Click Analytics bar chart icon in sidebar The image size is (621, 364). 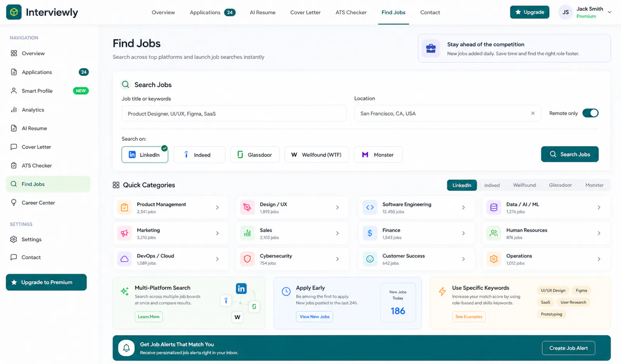pos(14,110)
